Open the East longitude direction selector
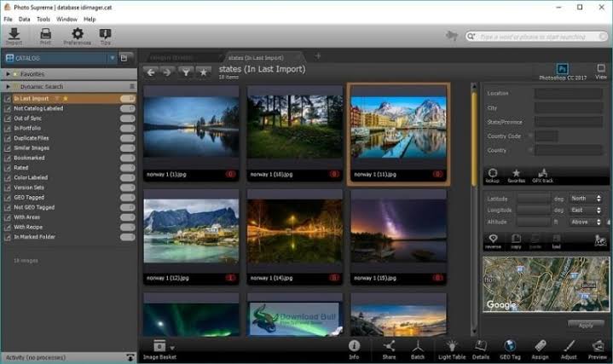 coord(586,211)
